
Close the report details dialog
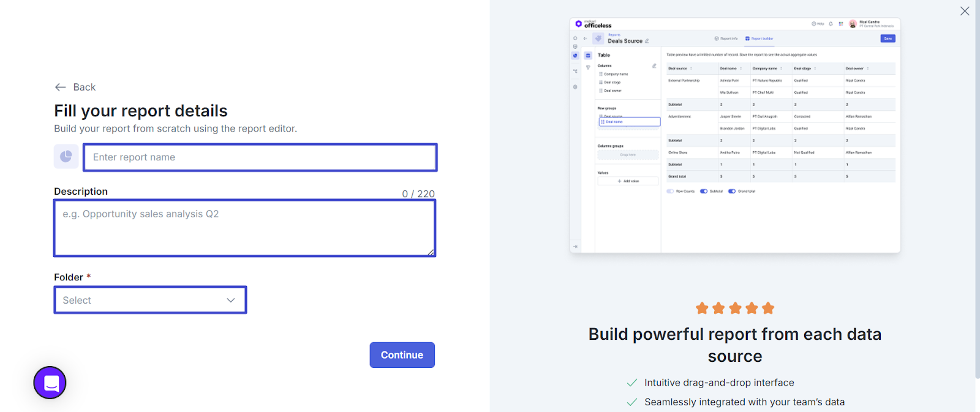965,11
